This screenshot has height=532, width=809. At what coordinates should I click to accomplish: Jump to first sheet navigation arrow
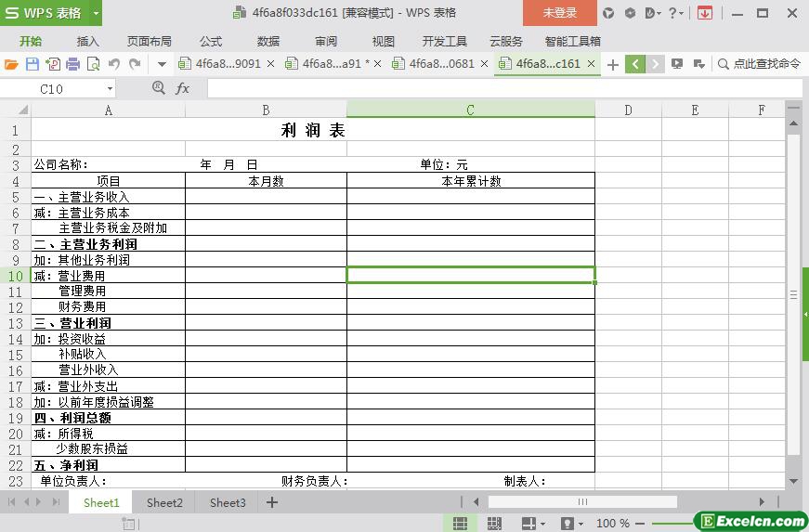11,502
